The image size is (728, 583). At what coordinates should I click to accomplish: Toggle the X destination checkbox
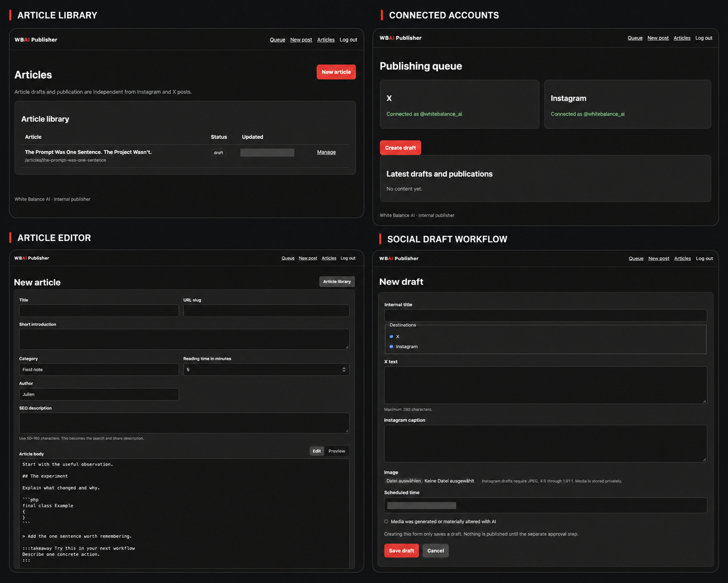pos(392,337)
